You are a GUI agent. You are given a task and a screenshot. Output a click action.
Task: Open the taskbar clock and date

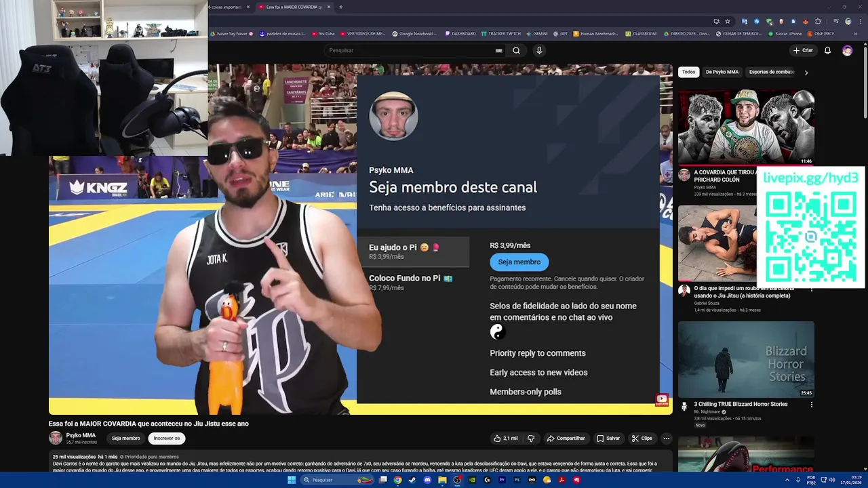click(850, 480)
